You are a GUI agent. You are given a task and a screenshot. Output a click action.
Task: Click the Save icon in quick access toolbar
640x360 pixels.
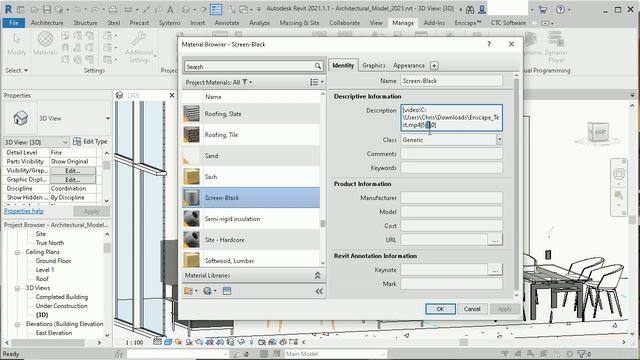tap(47, 9)
